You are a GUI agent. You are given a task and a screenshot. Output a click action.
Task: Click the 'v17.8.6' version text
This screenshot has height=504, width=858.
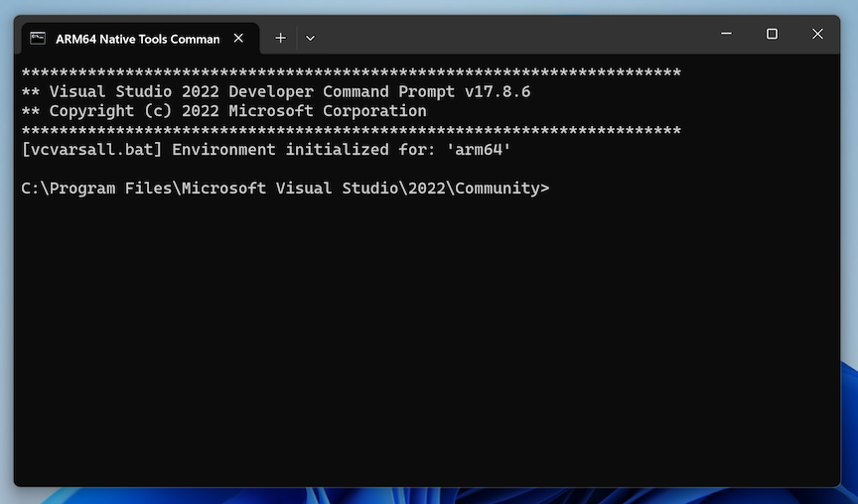click(x=498, y=91)
